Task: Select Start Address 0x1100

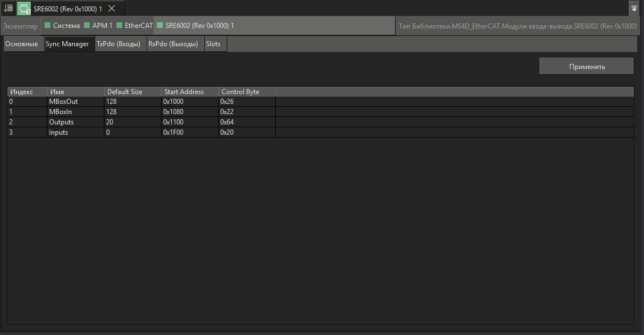Action: click(x=190, y=122)
